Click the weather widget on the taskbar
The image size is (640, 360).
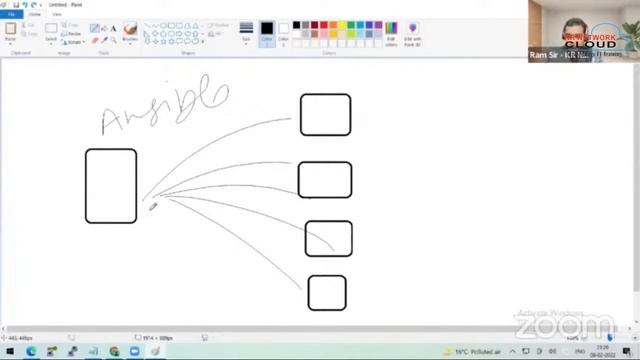[473, 351]
